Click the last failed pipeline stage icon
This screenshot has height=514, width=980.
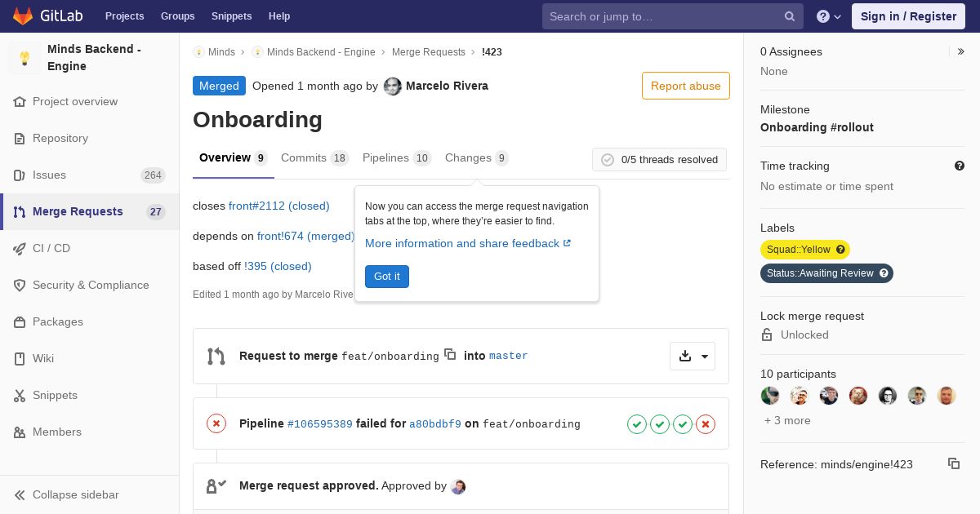[706, 423]
